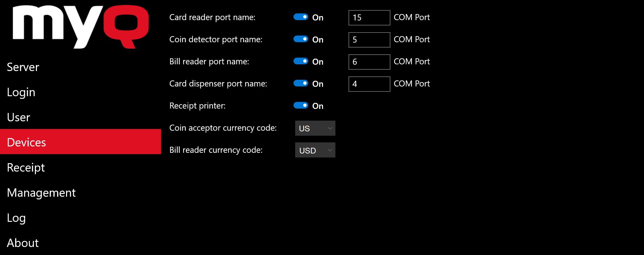This screenshot has width=644, height=255.
Task: Expand Bill reader currency code dropdown
Action: pos(315,150)
